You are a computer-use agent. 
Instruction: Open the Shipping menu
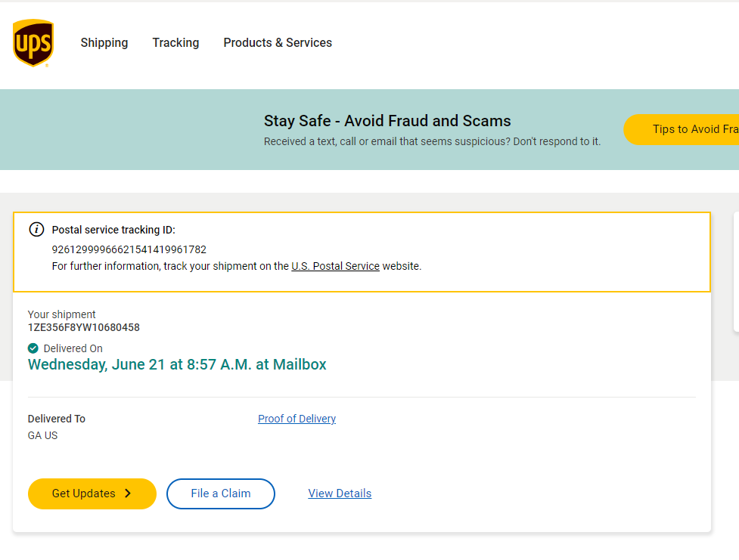click(104, 43)
